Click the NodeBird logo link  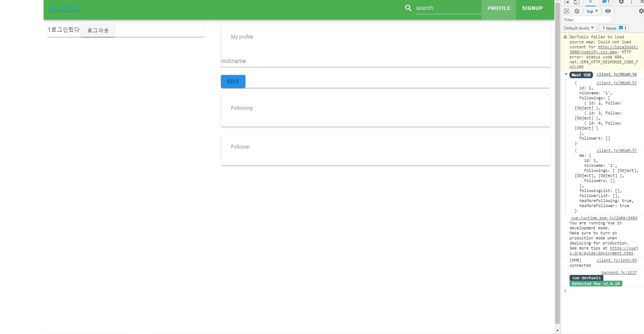[64, 8]
